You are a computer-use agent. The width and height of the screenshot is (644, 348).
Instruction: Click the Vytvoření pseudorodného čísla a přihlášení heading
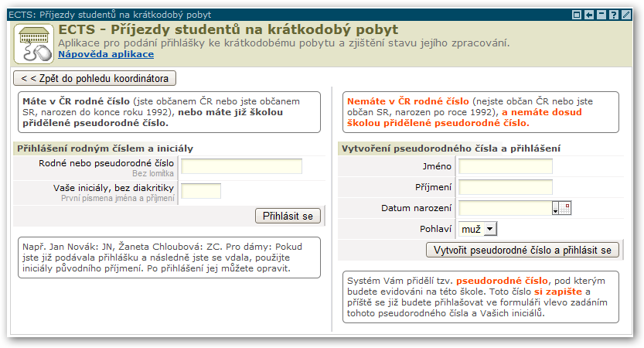[451, 148]
